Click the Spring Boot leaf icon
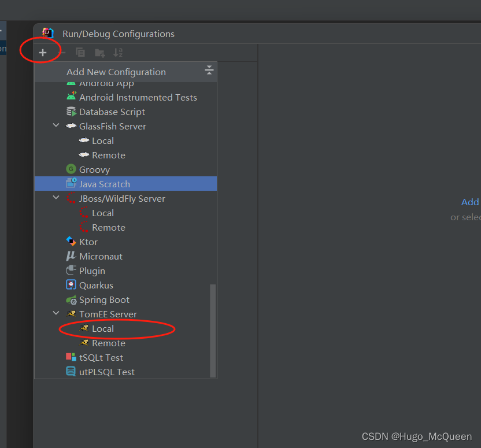Screen dimensions: 481x448 72,300
